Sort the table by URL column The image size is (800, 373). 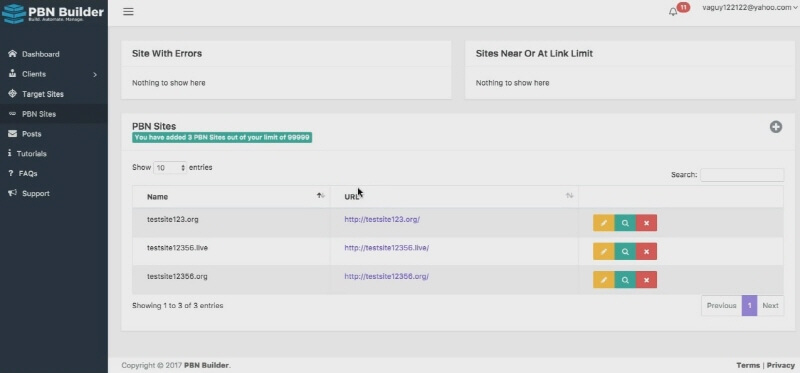454,196
